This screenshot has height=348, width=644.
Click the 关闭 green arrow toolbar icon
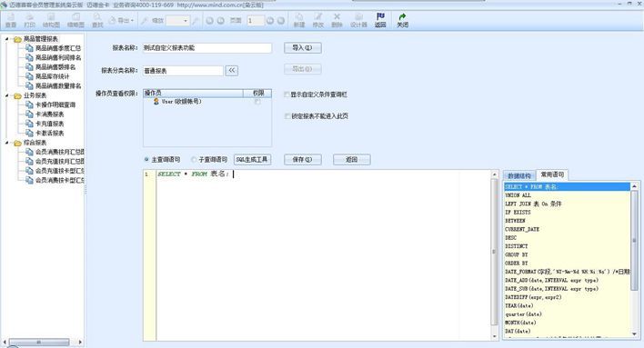tap(402, 16)
